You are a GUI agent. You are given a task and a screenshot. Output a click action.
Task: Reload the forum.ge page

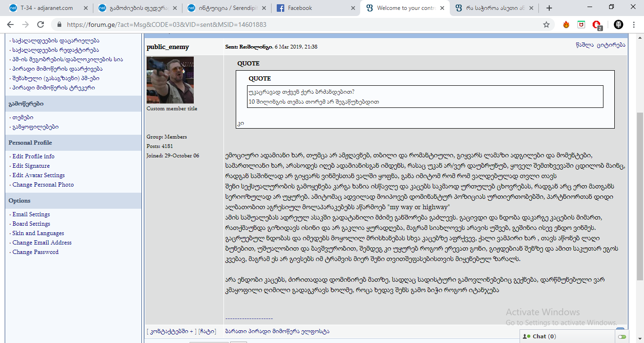pos(41,24)
